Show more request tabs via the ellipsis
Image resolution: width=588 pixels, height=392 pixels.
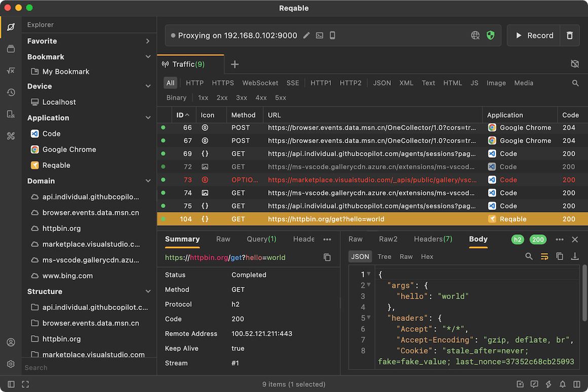[327, 239]
